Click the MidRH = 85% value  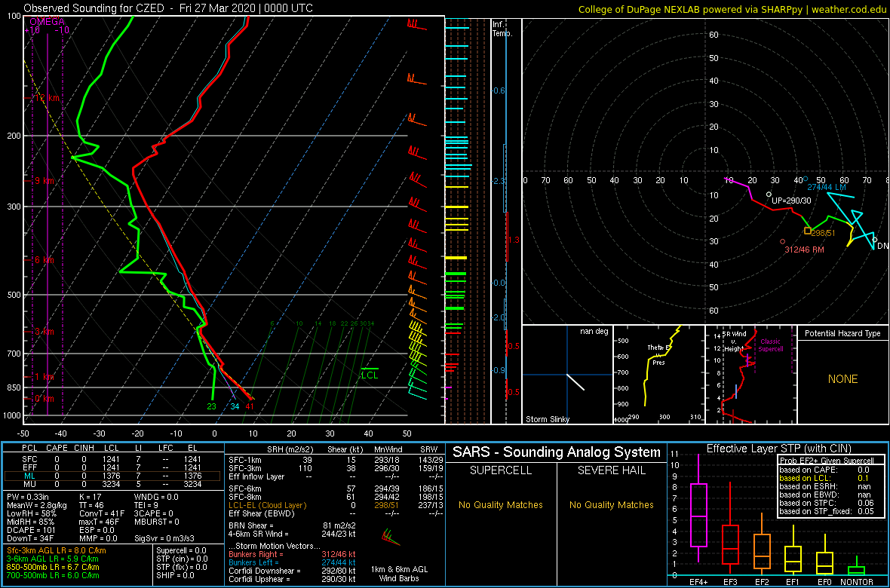coord(31,522)
